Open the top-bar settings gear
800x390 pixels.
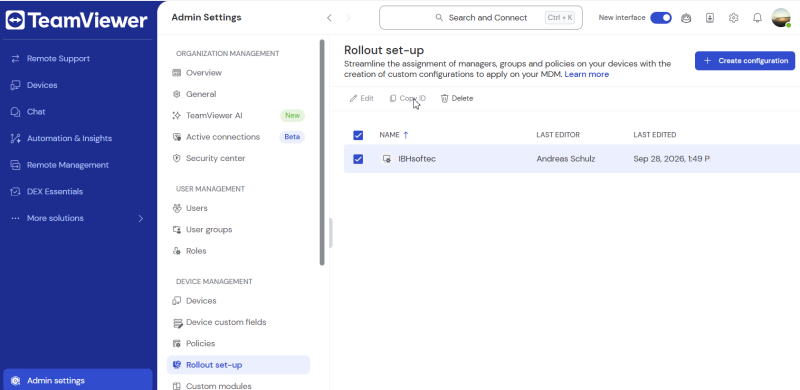(734, 18)
